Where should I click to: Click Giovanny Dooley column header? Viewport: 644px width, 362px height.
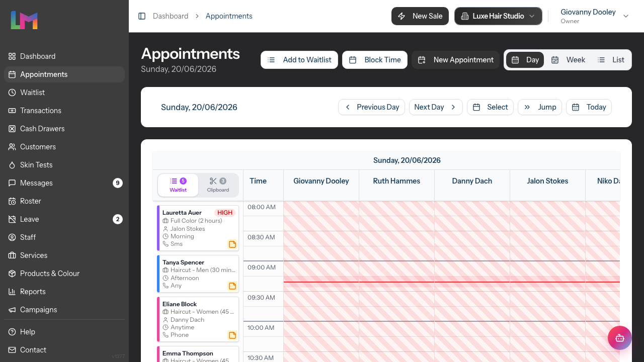(x=321, y=181)
